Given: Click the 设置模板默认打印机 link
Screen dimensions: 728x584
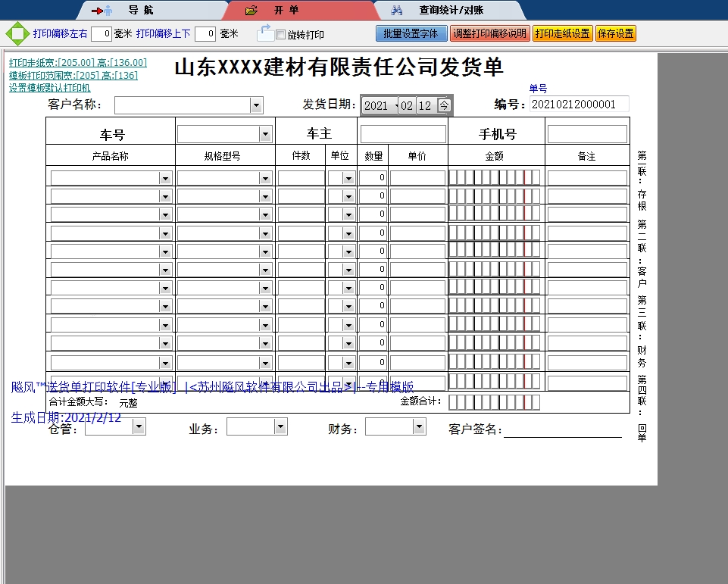Looking at the screenshot, I should coord(49,89).
